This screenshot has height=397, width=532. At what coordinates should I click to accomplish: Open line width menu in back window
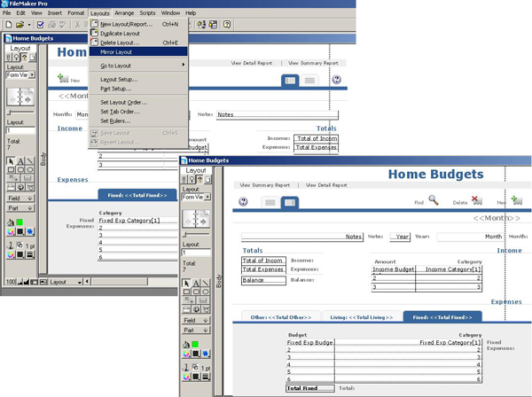(30, 254)
